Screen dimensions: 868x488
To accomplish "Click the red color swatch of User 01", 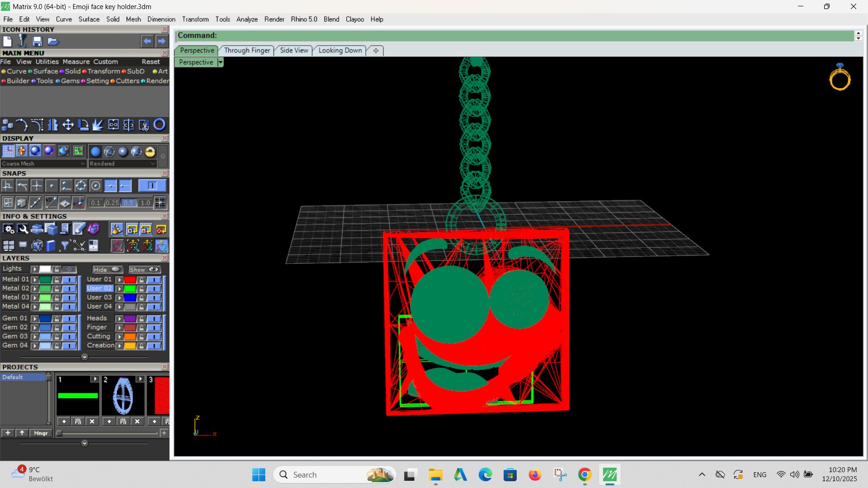I will tap(130, 280).
